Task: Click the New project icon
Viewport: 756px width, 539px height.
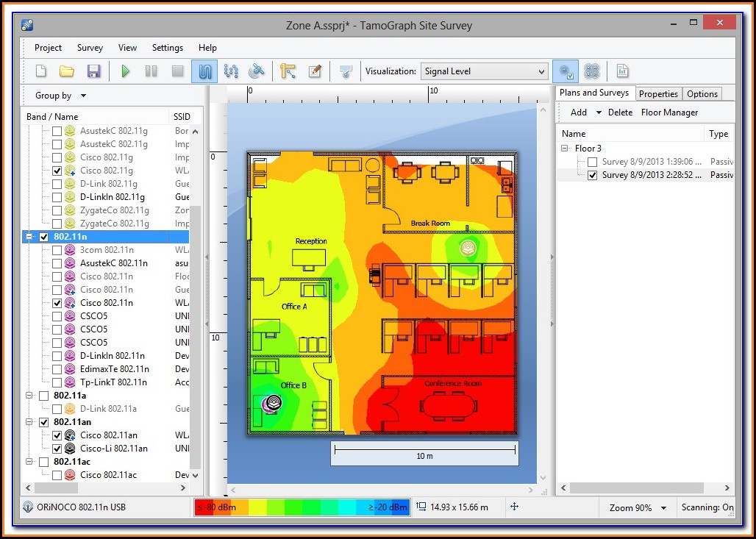Action: (41, 71)
